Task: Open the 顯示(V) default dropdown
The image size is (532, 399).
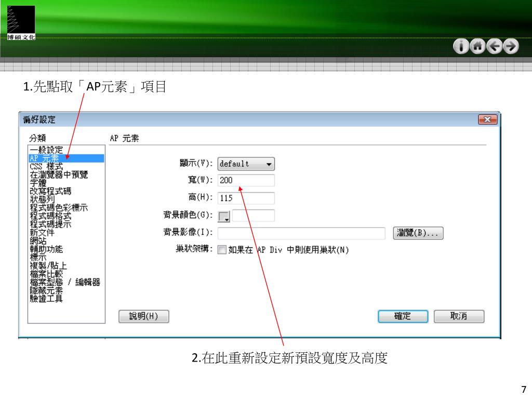Action: (x=246, y=164)
